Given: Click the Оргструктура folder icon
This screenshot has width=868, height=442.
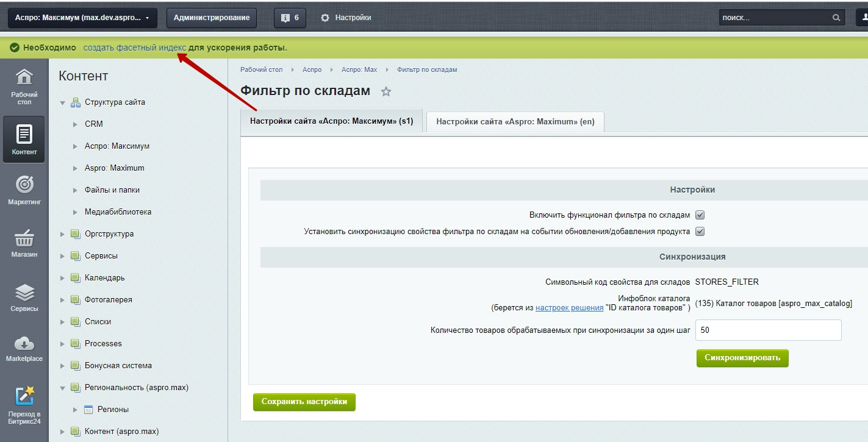Looking at the screenshot, I should tap(76, 233).
